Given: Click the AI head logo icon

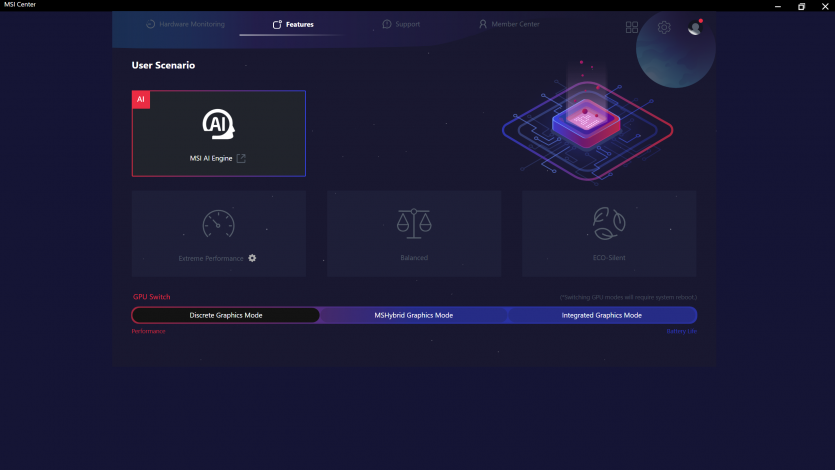Looking at the screenshot, I should 218,123.
